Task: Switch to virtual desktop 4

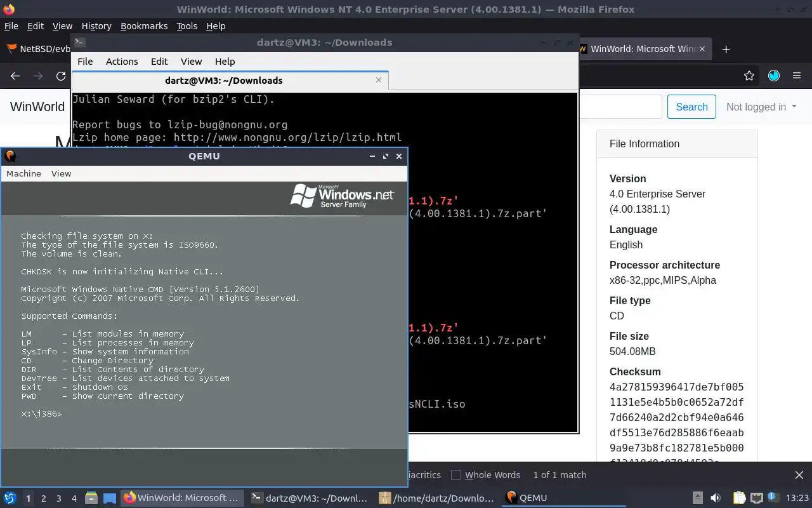Action: [74, 498]
